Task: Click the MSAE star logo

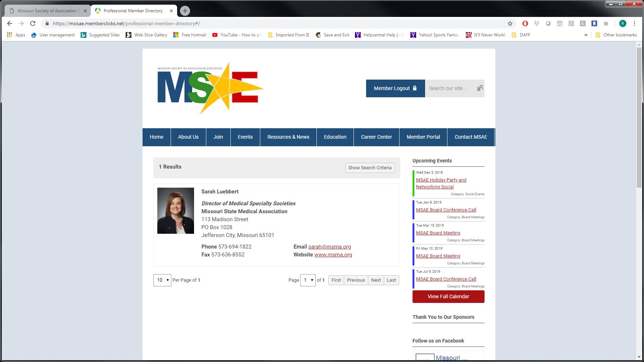Action: pyautogui.click(x=210, y=88)
